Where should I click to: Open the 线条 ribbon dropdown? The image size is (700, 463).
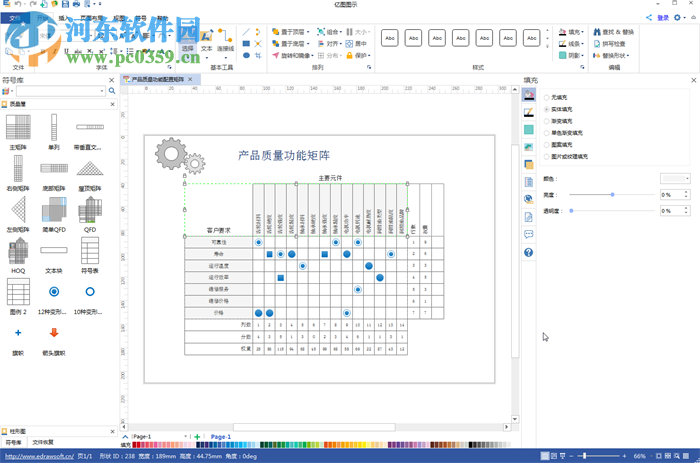[571, 44]
